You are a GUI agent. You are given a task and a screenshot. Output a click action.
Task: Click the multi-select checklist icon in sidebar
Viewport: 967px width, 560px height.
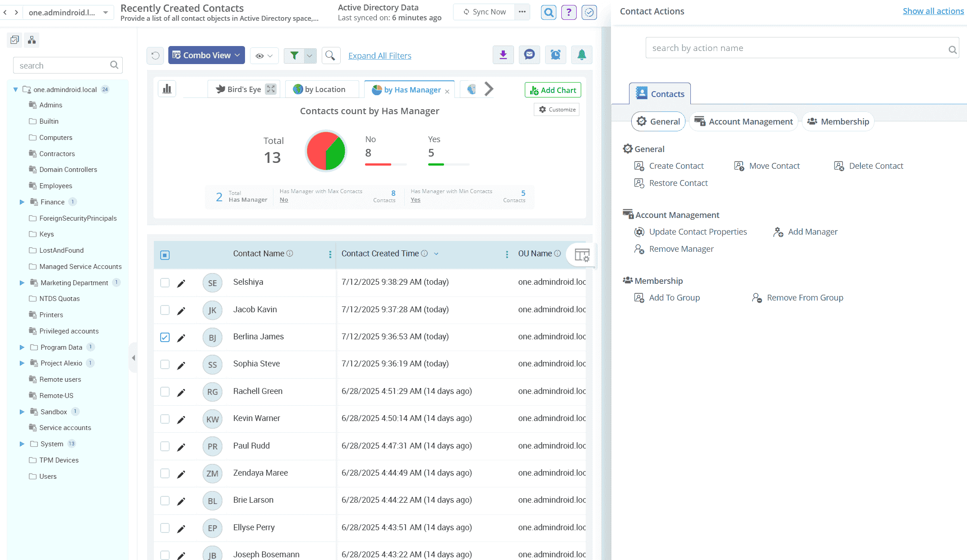(x=14, y=40)
